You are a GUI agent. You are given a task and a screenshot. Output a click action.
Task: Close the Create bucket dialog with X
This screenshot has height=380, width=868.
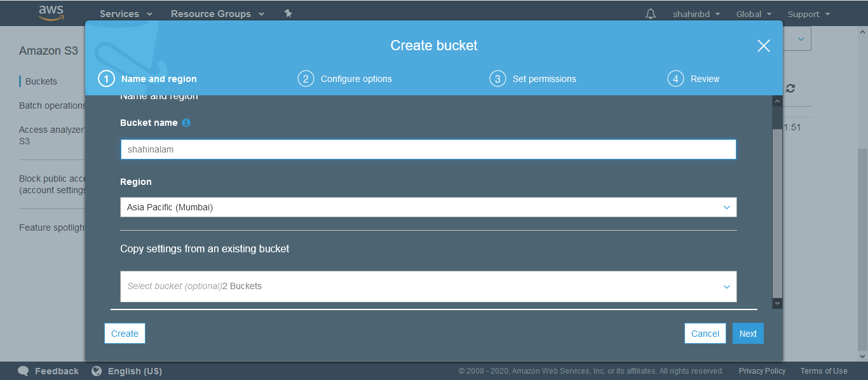point(763,46)
